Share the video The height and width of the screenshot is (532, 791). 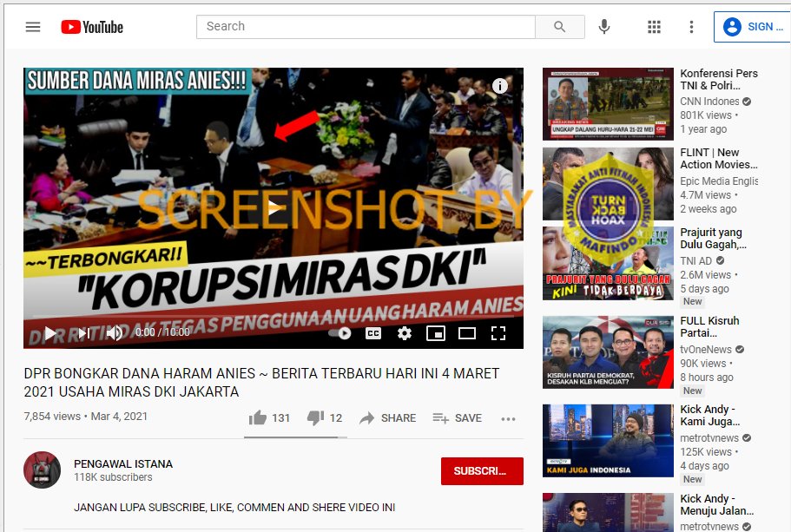[388, 417]
